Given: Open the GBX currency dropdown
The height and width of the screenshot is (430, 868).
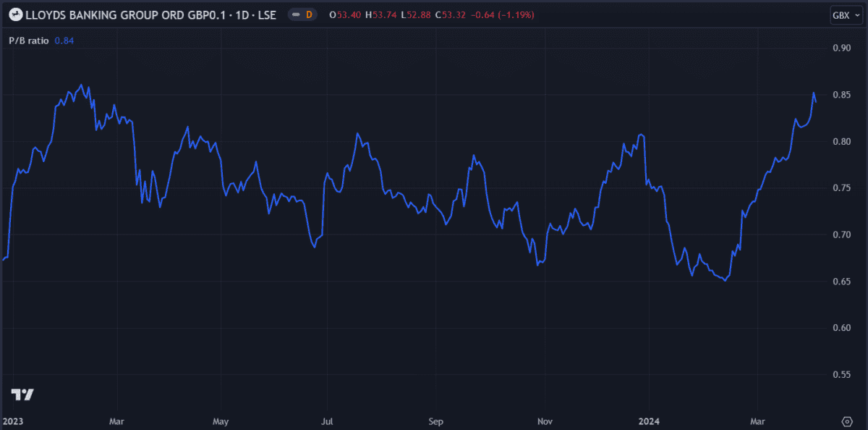Looking at the screenshot, I should [843, 14].
